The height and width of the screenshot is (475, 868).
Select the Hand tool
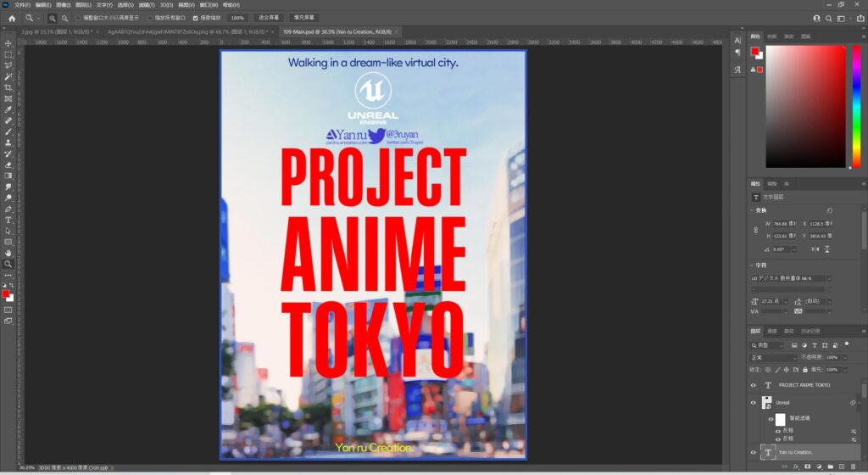(8, 253)
